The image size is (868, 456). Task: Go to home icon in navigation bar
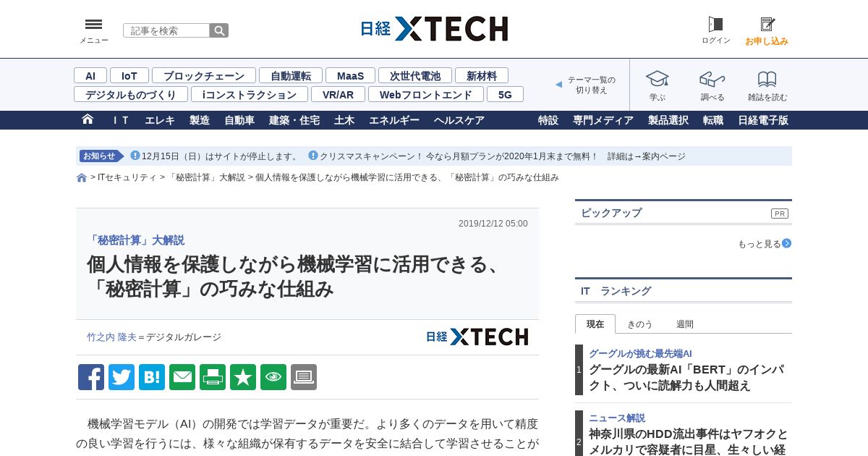[88, 119]
